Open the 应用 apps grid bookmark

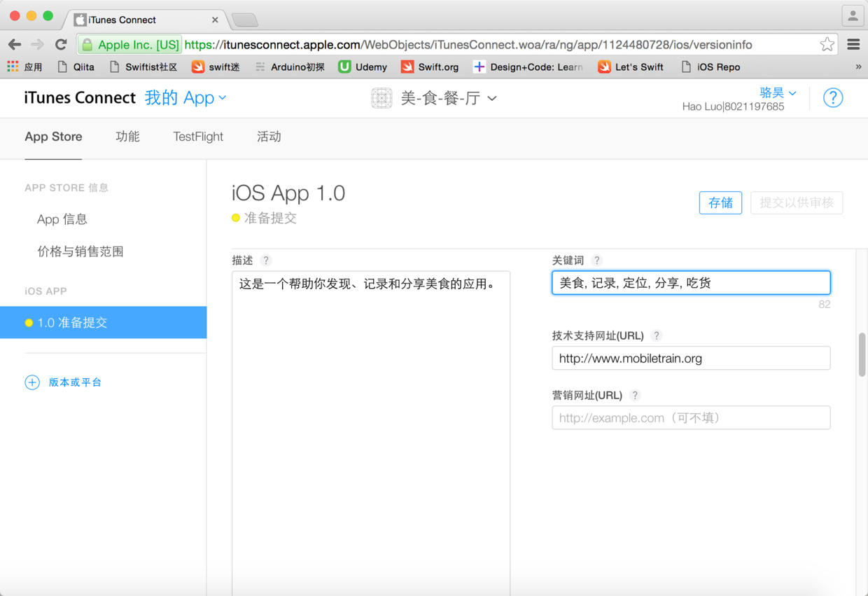25,67
